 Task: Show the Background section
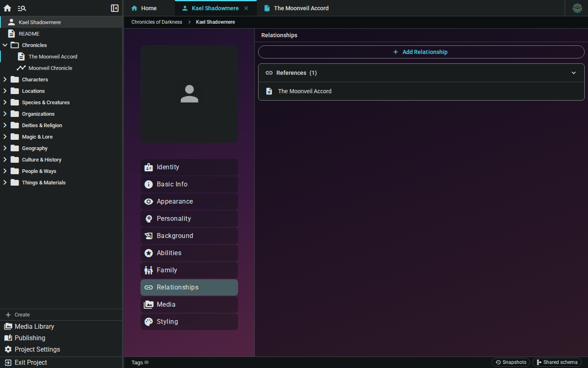click(189, 236)
